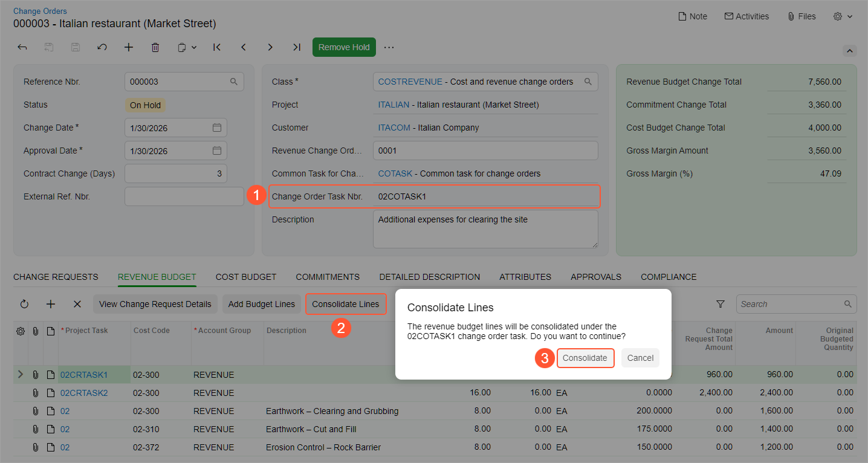The width and height of the screenshot is (868, 463).
Task: Click the Revenue Change Order Nbr. field
Action: (485, 151)
